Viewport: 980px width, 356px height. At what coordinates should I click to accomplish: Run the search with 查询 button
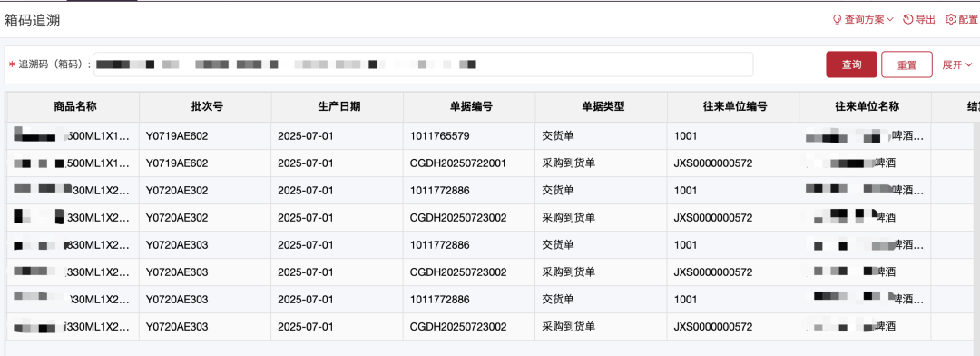851,64
